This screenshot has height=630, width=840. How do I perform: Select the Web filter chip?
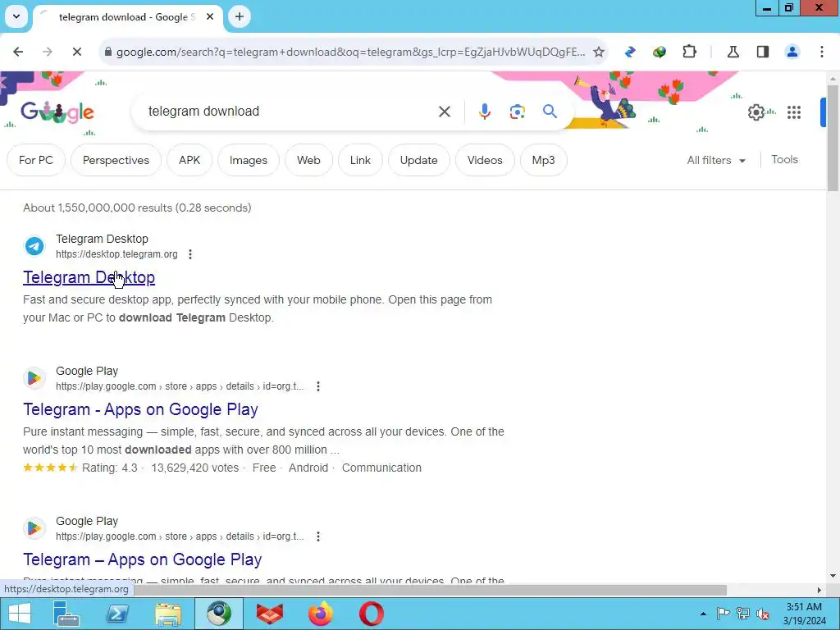[x=308, y=160]
